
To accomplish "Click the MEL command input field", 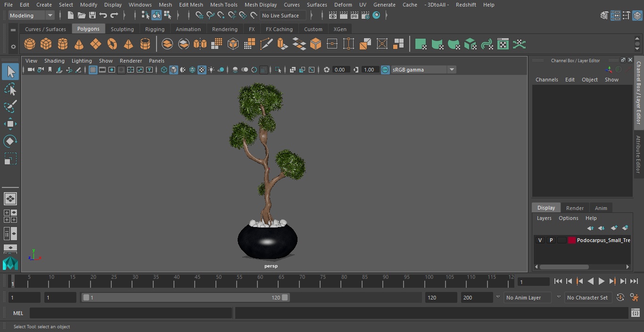I will (131, 313).
